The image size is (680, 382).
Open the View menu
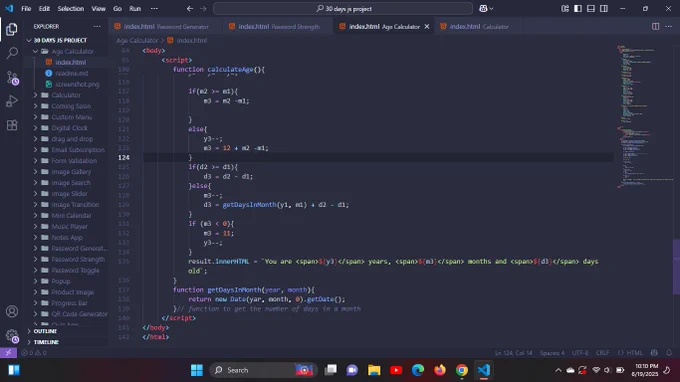point(98,9)
